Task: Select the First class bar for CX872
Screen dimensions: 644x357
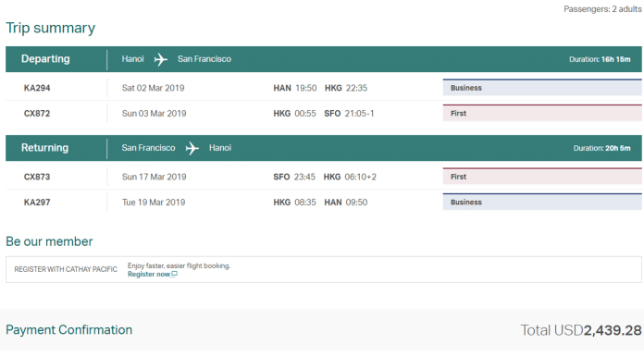Action: point(542,113)
